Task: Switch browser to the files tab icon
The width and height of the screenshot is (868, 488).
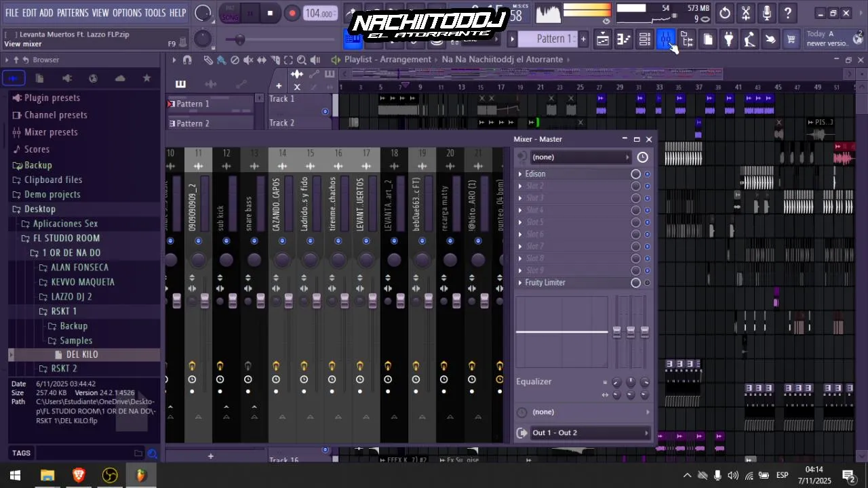Action: (39, 78)
